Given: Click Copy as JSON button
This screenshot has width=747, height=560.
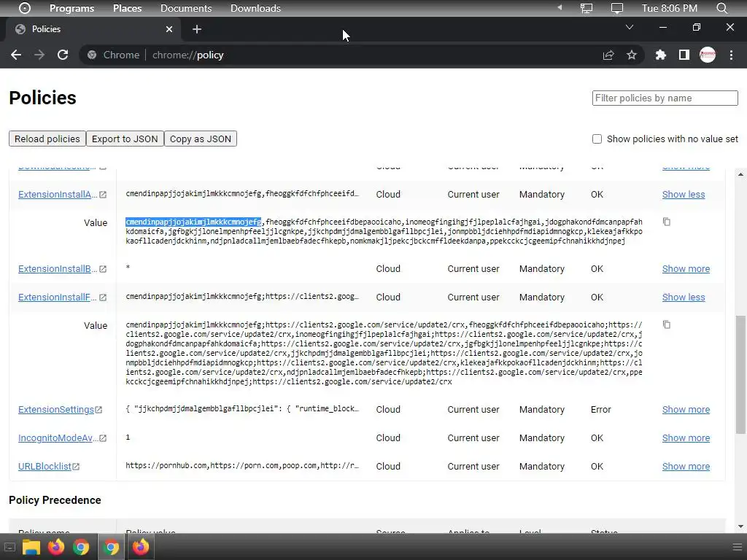Looking at the screenshot, I should point(201,139).
